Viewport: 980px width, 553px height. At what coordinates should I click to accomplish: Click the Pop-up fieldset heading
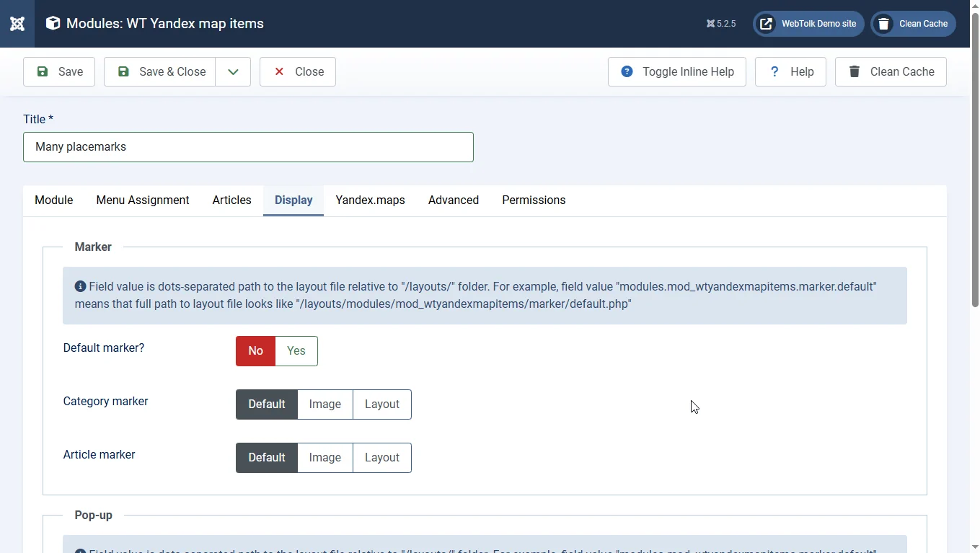(94, 516)
